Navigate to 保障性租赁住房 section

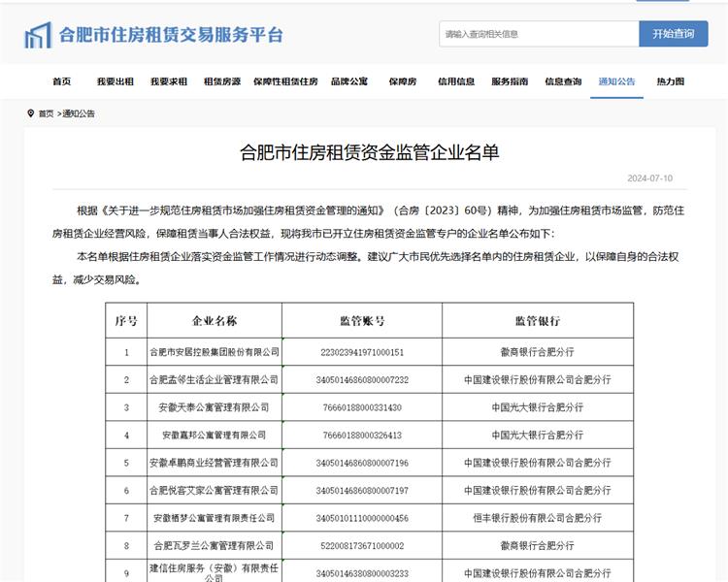click(x=285, y=81)
